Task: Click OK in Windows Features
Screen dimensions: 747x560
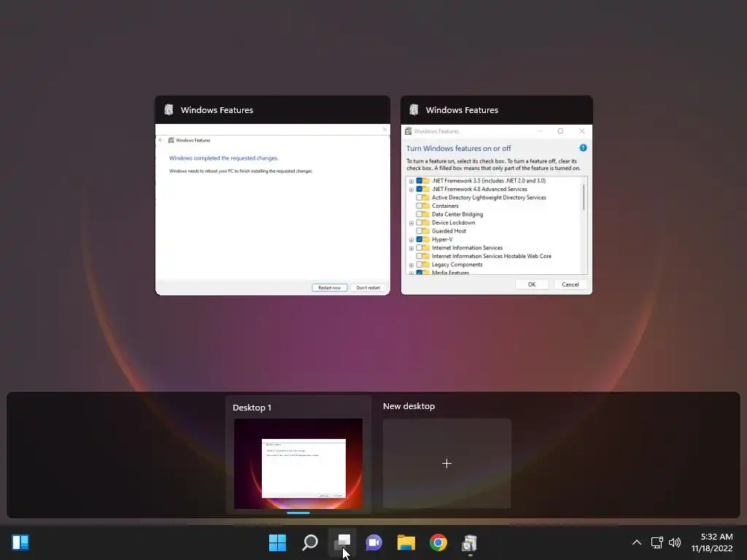Action: coord(532,284)
